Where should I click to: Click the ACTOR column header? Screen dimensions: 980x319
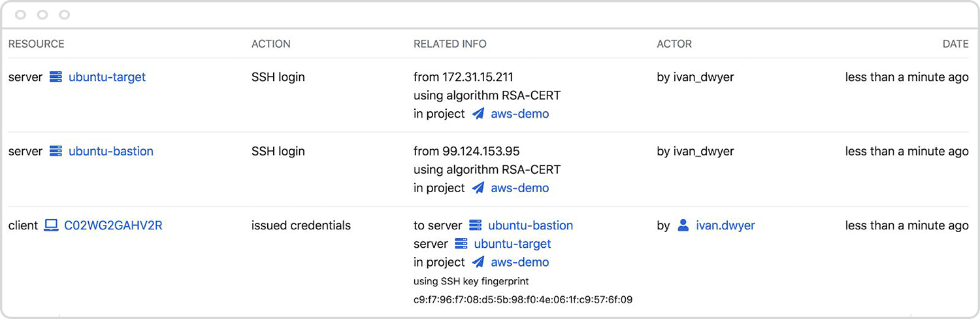674,44
